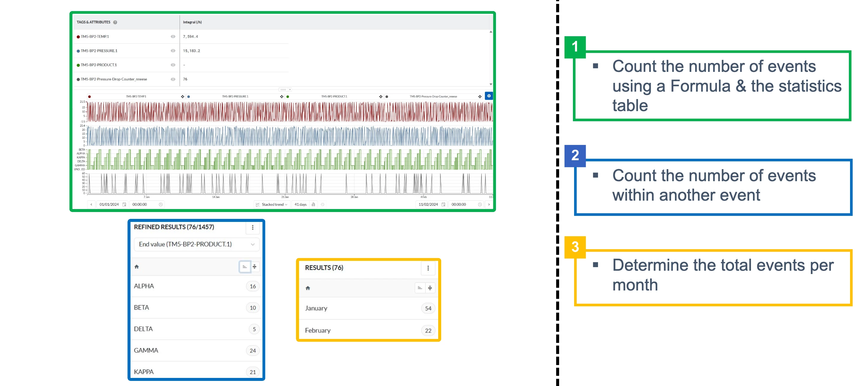Open the start time clock picker
868x386 pixels.
click(161, 204)
